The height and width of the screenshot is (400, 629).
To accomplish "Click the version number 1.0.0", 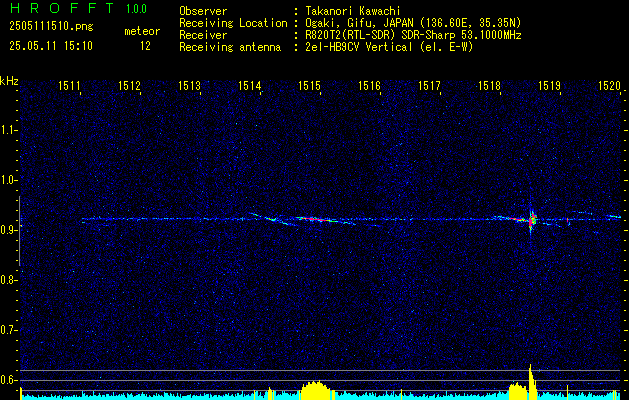I will [x=136, y=8].
